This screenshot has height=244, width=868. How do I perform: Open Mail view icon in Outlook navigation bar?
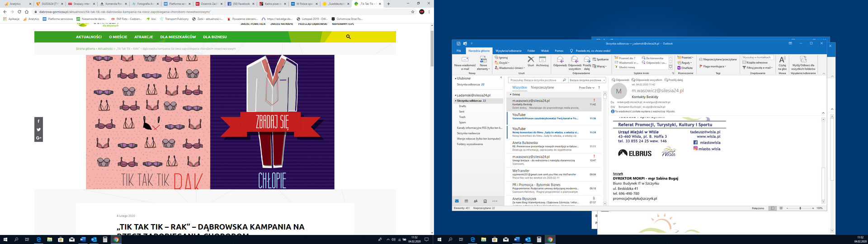(457, 201)
